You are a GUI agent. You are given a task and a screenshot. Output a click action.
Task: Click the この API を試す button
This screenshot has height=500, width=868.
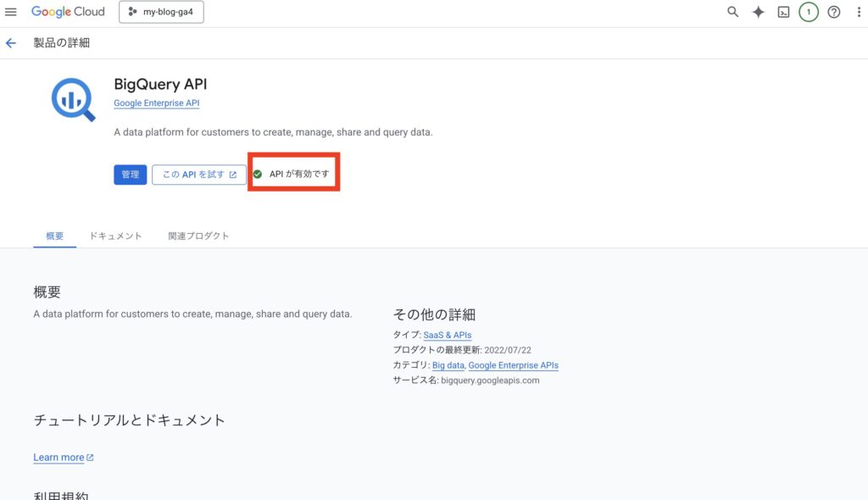[199, 175]
